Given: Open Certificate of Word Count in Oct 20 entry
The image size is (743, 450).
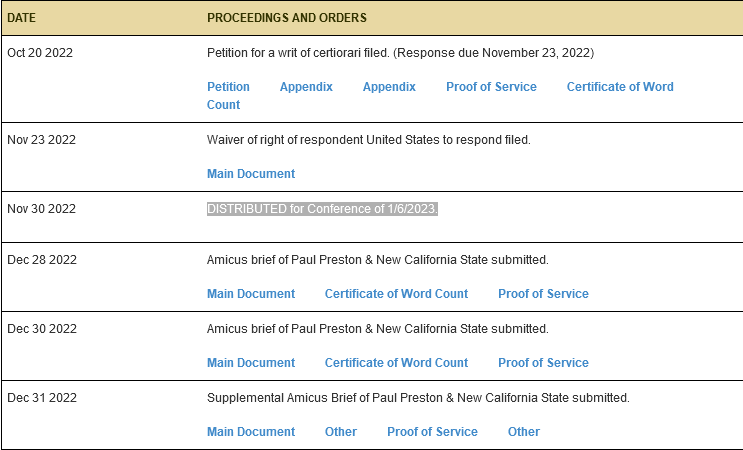Looking at the screenshot, I should coord(619,87).
